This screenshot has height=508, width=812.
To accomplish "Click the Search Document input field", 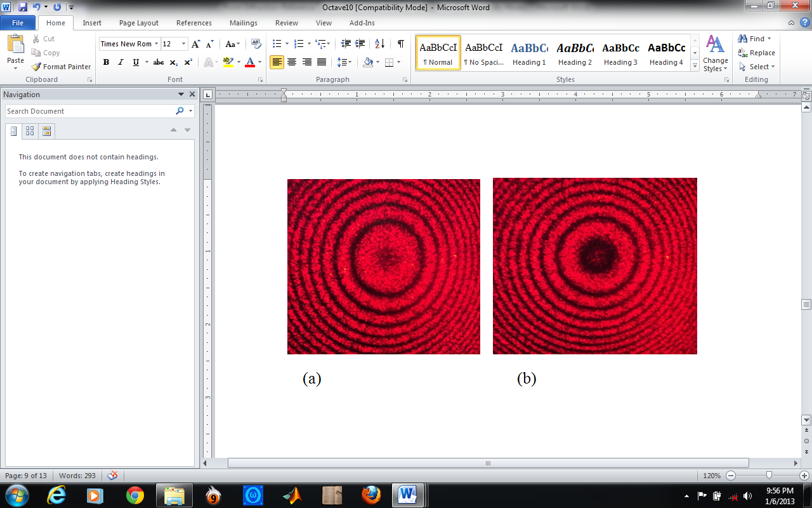I will tap(89, 111).
